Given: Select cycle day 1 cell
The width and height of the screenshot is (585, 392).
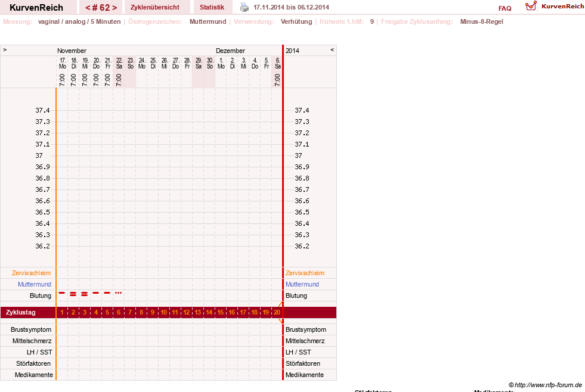Looking at the screenshot, I should [62, 312].
